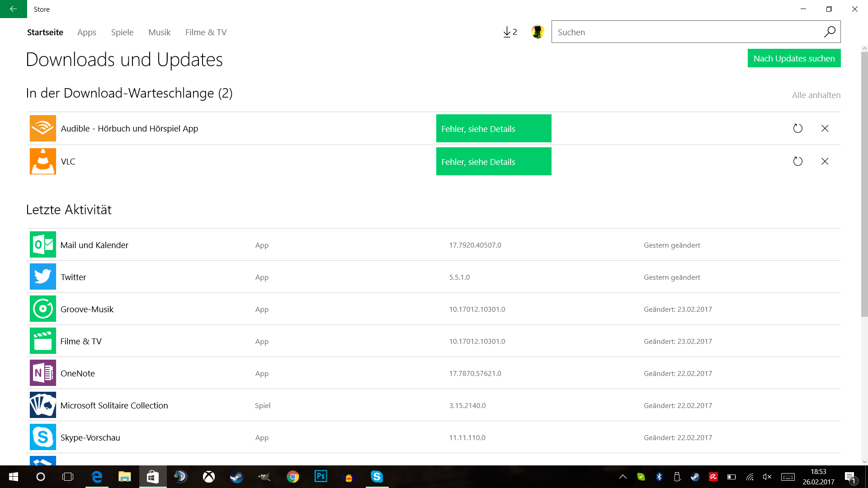Open Cortana circle in taskbar
Image resolution: width=868 pixels, height=488 pixels.
pyautogui.click(x=41, y=477)
